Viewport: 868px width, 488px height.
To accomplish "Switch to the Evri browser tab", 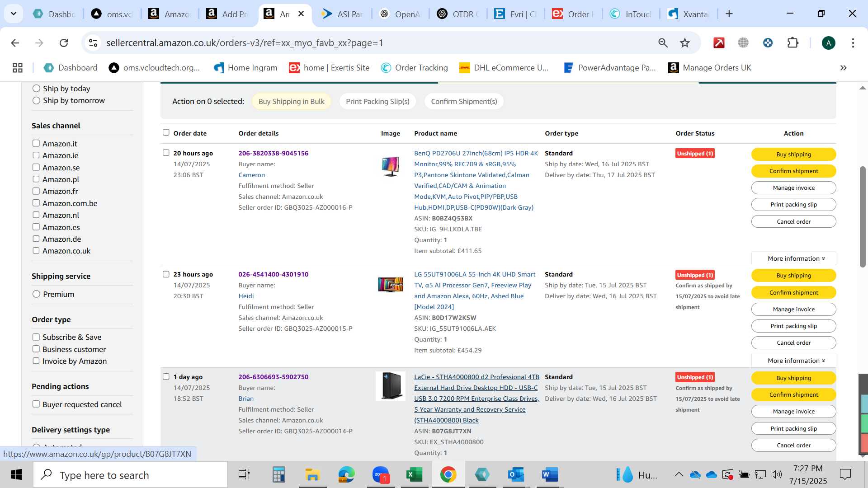I will [515, 14].
